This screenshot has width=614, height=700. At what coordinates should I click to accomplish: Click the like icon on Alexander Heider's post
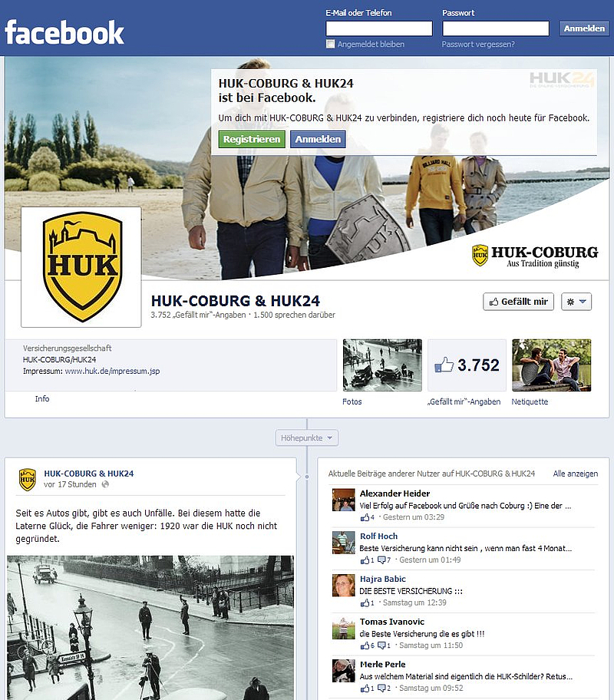coord(365,517)
